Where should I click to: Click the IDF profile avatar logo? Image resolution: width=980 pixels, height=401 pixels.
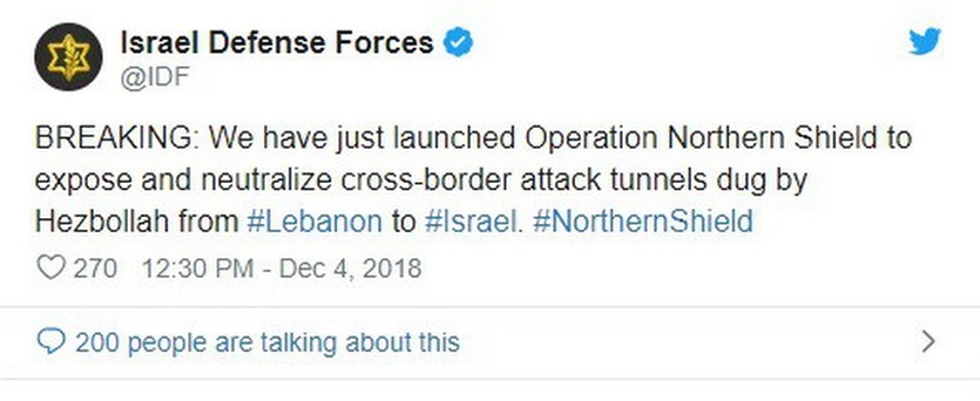[68, 56]
